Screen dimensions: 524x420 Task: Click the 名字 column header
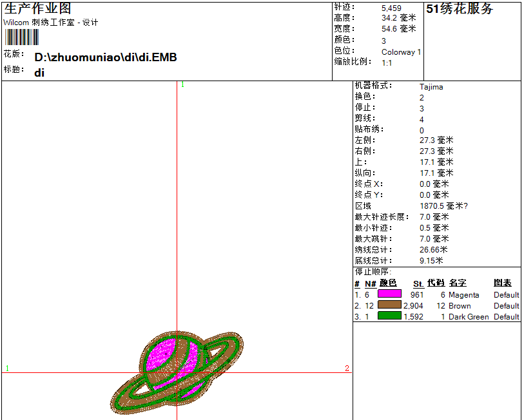coord(458,283)
